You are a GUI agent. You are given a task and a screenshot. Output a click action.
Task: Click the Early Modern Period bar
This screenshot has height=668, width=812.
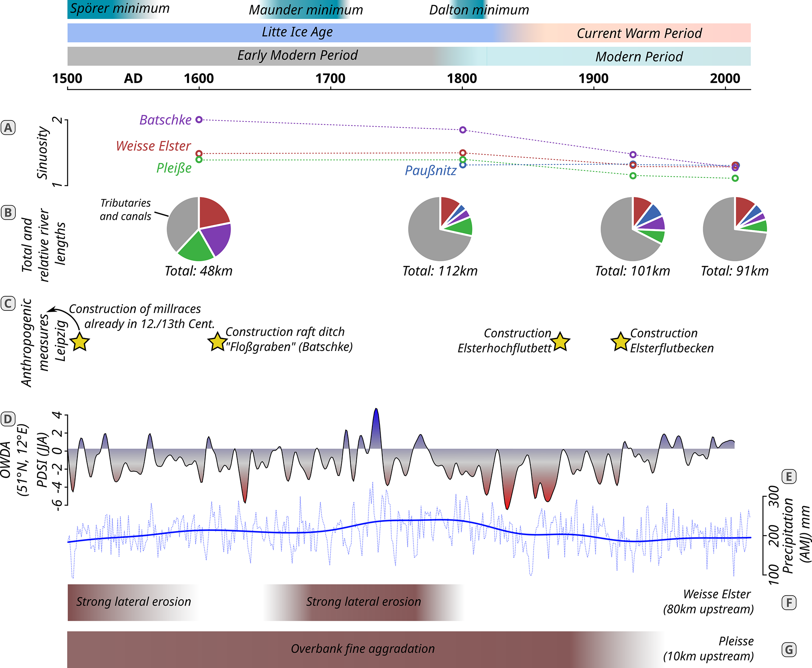(x=297, y=56)
